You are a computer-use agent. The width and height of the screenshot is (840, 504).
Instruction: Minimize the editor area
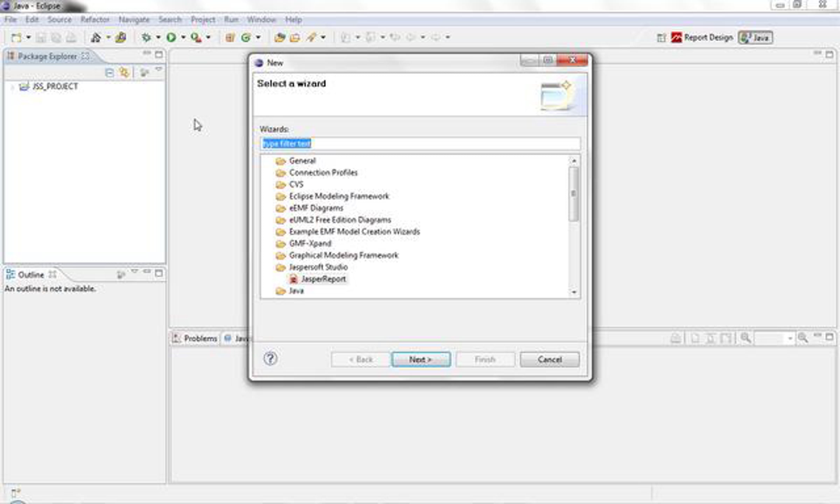click(x=817, y=53)
